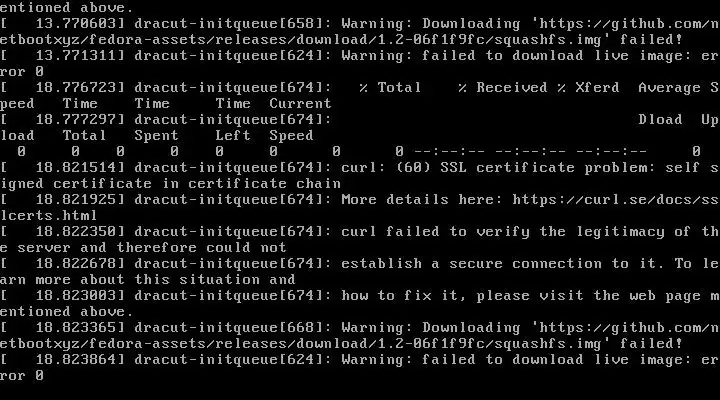This screenshot has height=400, width=720.
Task: Click the 'Dload' column header
Action: [659, 119]
